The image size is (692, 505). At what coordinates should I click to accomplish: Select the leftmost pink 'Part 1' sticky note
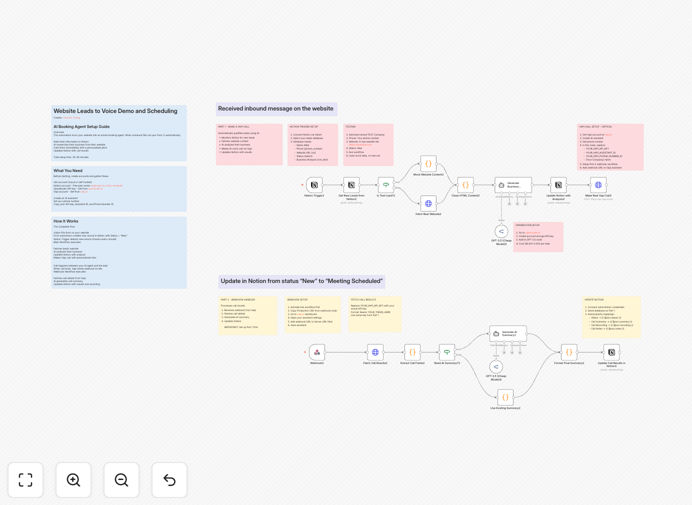pos(249,144)
